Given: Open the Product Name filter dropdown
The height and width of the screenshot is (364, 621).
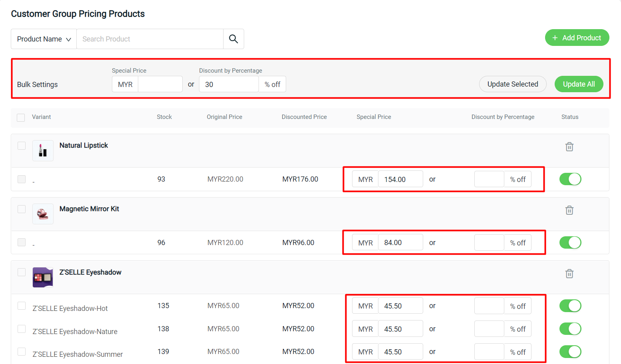Looking at the screenshot, I should (43, 39).
